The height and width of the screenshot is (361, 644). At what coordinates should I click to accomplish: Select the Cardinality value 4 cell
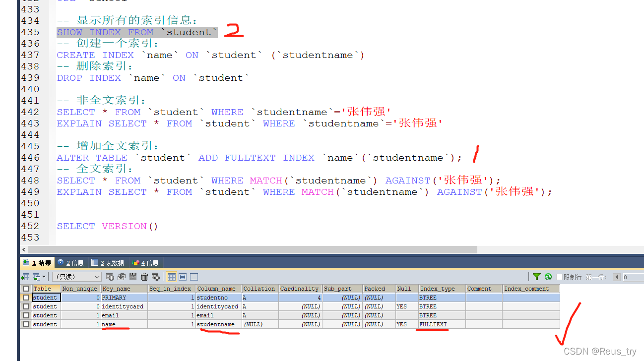(300, 298)
